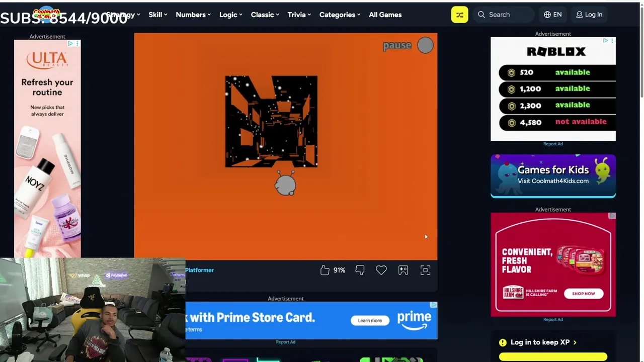Image resolution: width=644 pixels, height=362 pixels.
Task: Click SHOP NOW on Hillshire Farm ad
Action: click(x=583, y=294)
